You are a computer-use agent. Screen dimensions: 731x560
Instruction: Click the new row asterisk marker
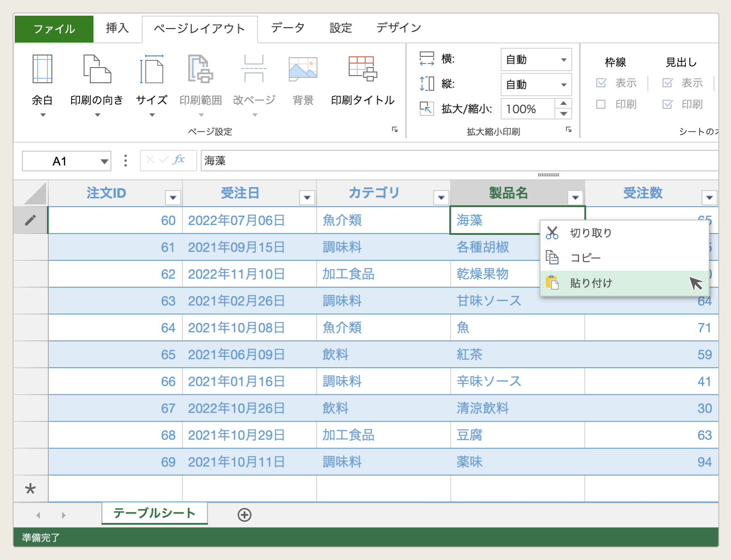click(x=30, y=489)
